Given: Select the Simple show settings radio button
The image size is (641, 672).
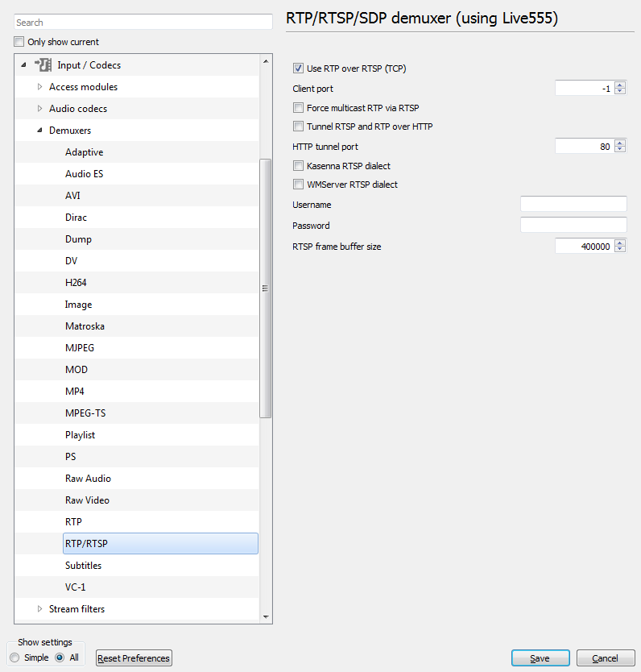Looking at the screenshot, I should pyautogui.click(x=14, y=657).
